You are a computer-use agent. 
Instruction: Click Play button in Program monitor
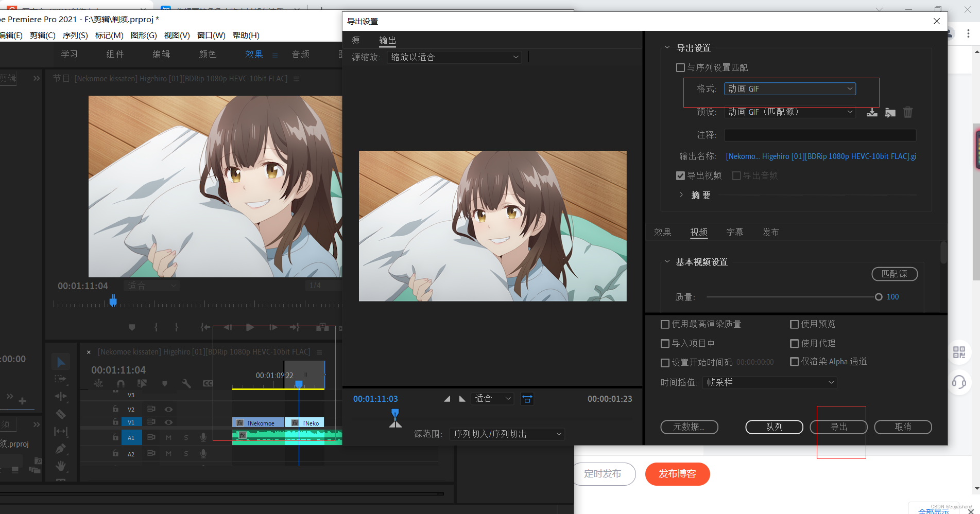coord(250,327)
